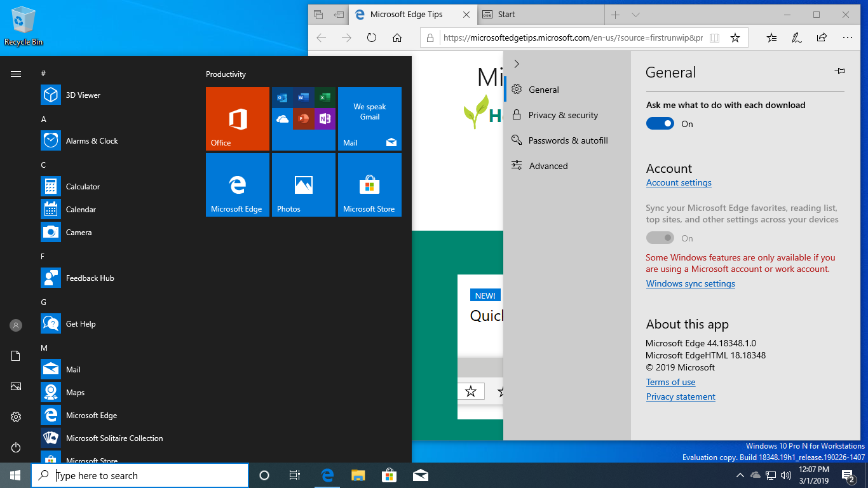The image size is (868, 488).
Task: Open Account settings link
Action: (679, 182)
